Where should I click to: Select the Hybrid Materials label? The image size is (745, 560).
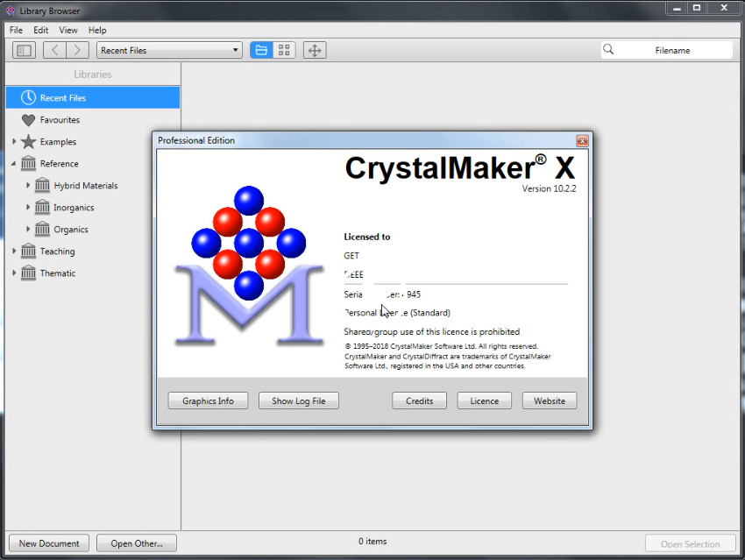pos(86,185)
